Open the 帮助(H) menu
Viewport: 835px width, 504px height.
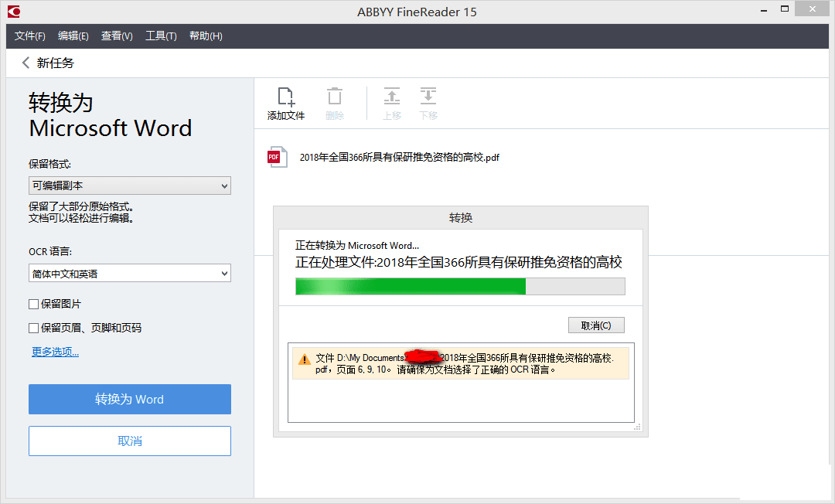click(206, 36)
